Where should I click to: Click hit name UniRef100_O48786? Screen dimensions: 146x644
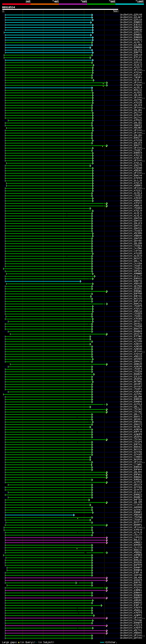[131, 575]
